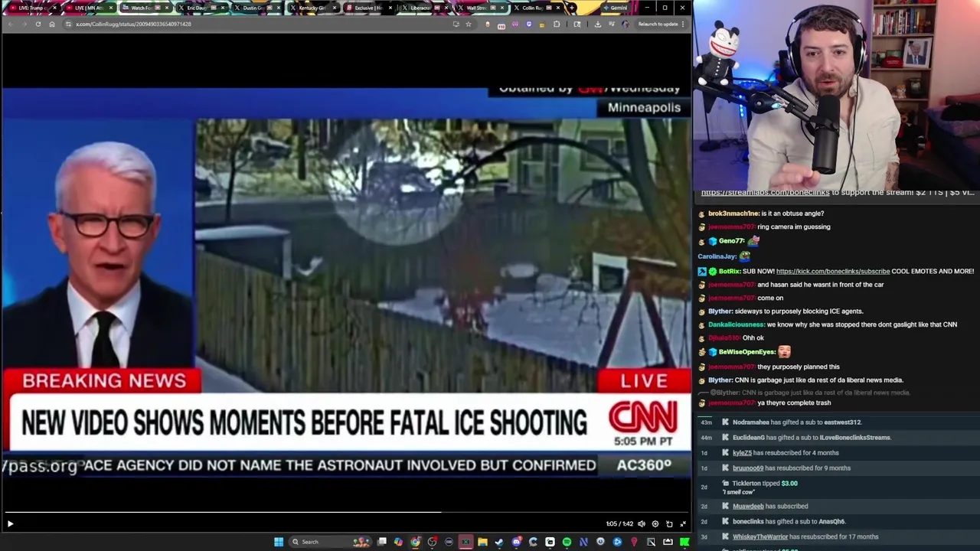Screen dimensions: 980x551
Task: Click username 'brok3nmach1ne' in chat
Action: tap(733, 214)
